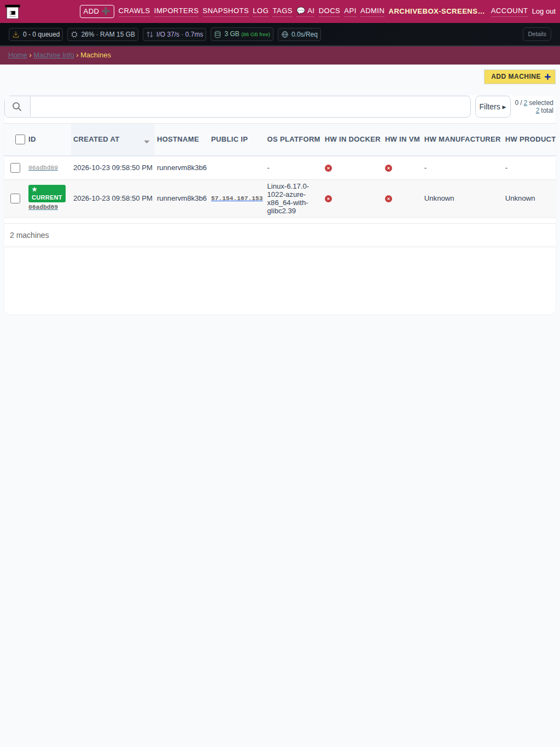This screenshot has height=747, width=560.
Task: Go to the Machine Info breadcrumb link
Action: tap(54, 55)
